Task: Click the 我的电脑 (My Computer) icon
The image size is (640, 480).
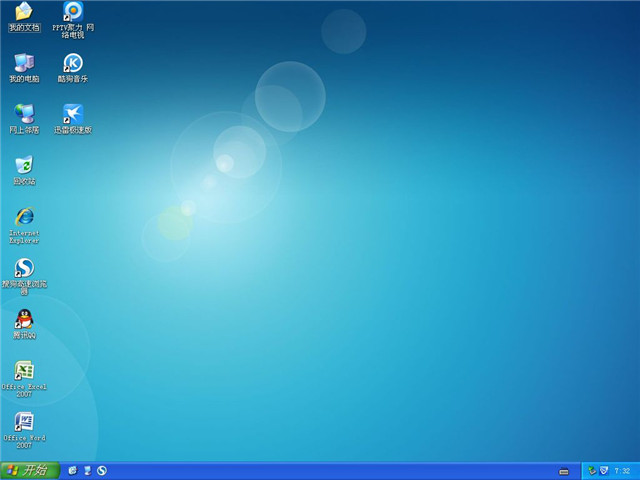Action: click(24, 63)
